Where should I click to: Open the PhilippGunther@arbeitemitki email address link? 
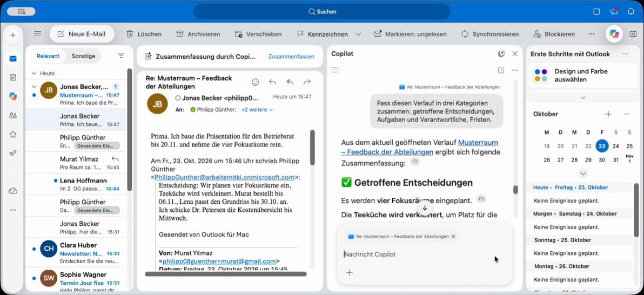click(x=224, y=177)
